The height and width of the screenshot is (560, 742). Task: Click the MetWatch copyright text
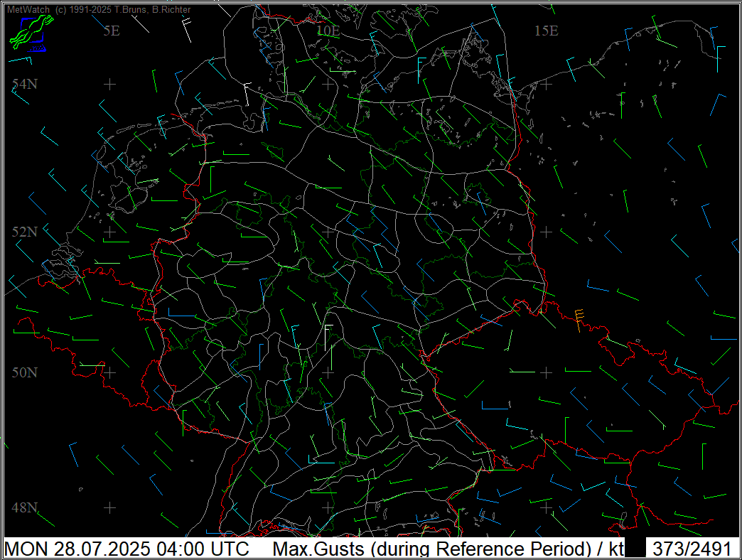pos(99,9)
